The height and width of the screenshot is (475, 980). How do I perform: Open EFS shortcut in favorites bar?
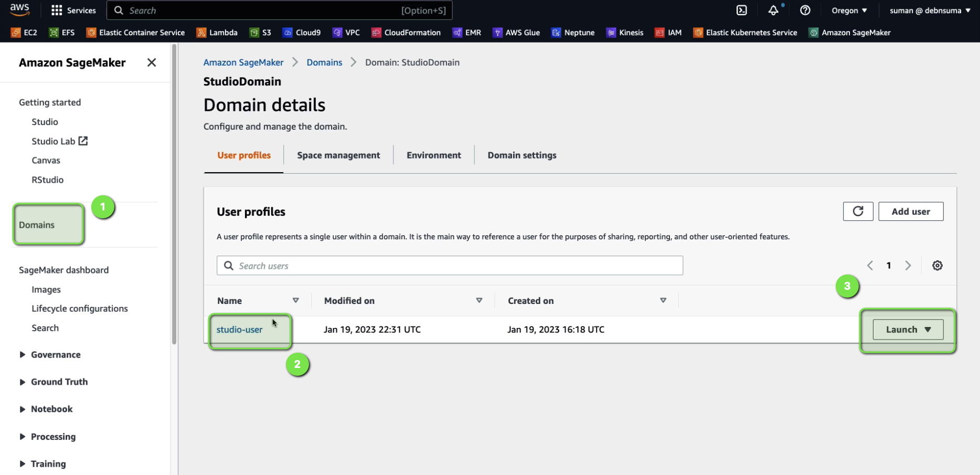62,33
